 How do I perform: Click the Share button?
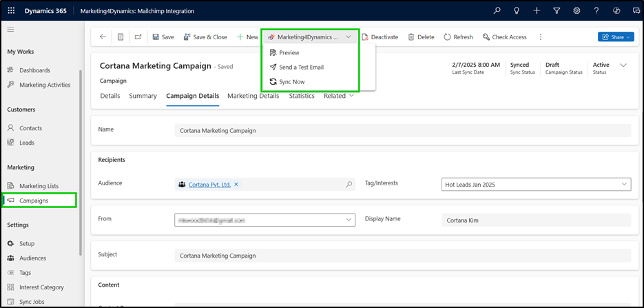616,37
